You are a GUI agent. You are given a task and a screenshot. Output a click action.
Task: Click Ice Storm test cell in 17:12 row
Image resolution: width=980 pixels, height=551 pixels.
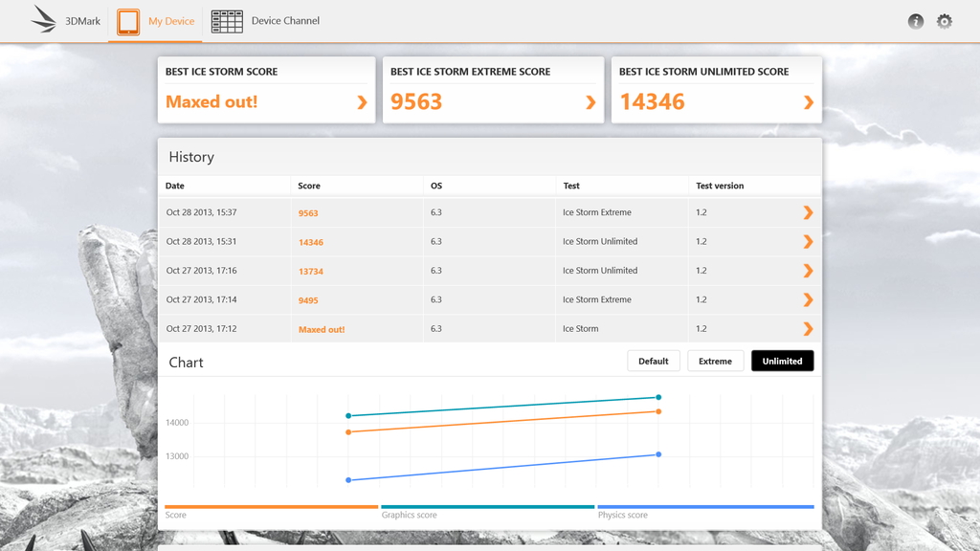click(581, 329)
